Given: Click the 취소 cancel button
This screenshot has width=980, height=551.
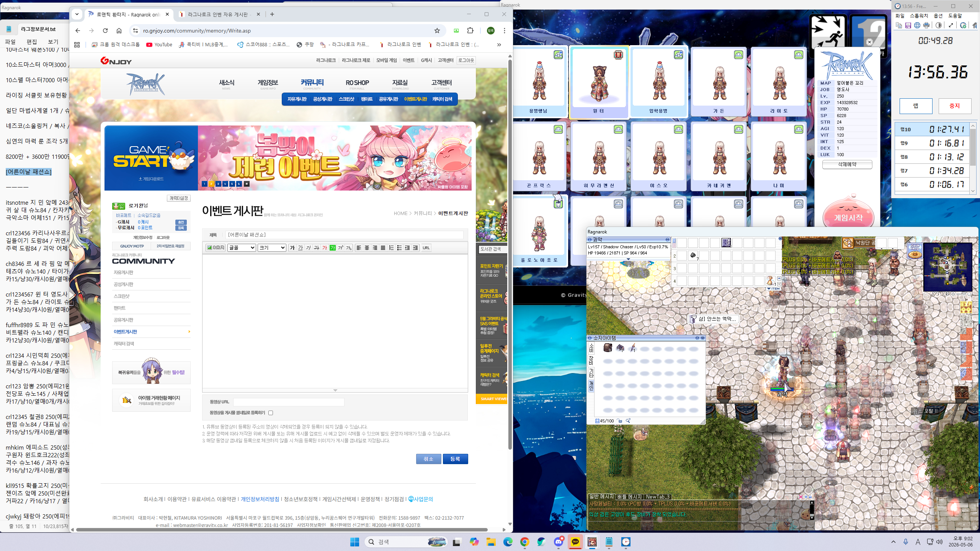Looking at the screenshot, I should (x=428, y=459).
